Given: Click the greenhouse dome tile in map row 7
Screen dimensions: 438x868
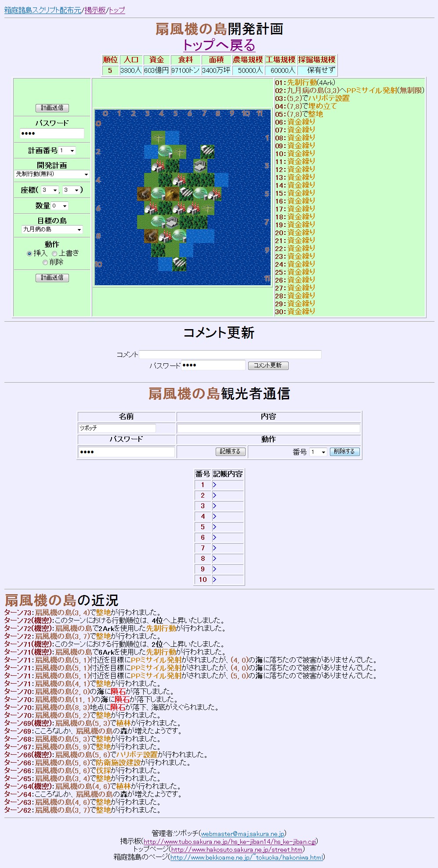Looking at the screenshot, I should pos(158,222).
